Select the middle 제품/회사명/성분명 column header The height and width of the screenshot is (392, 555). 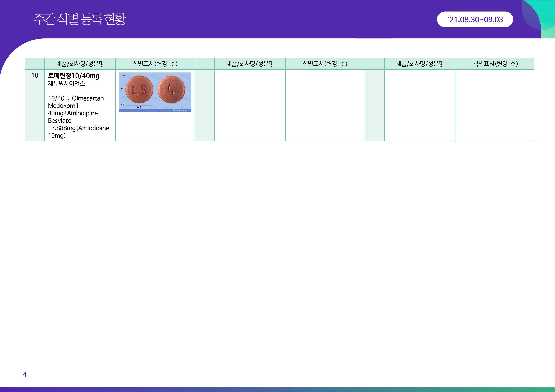coord(250,64)
